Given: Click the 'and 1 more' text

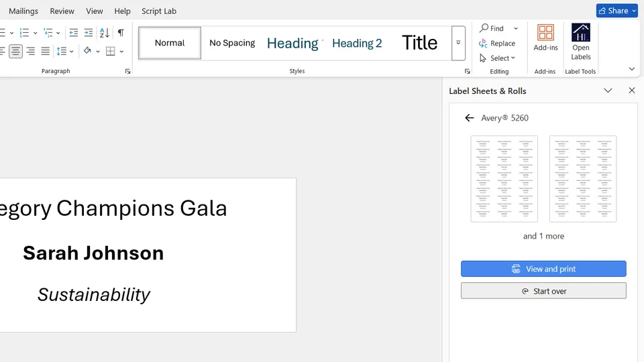Looking at the screenshot, I should point(543,237).
